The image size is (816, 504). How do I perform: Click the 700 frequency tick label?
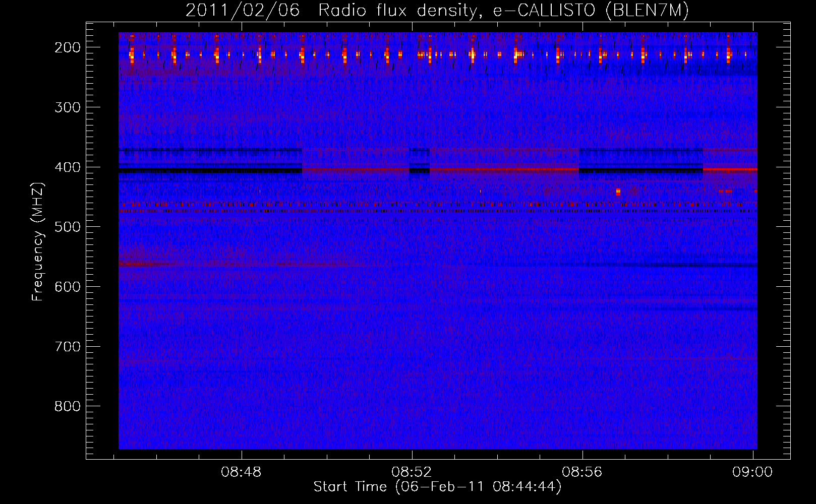67,347
